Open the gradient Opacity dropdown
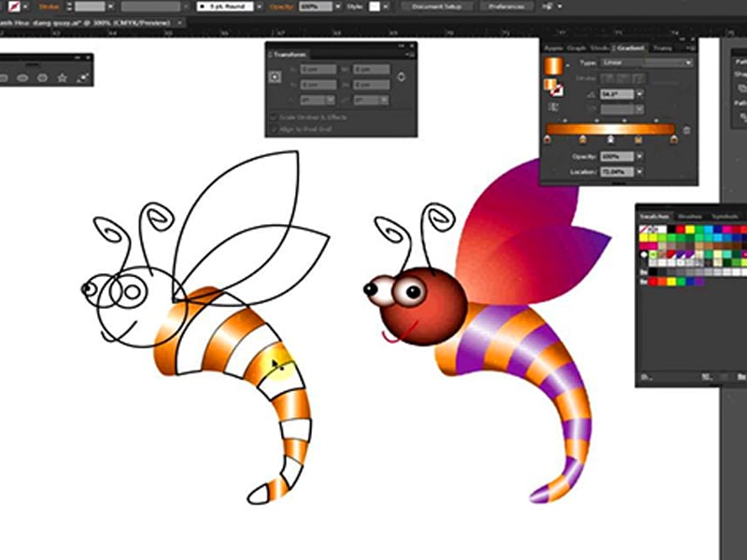Image resolution: width=747 pixels, height=560 pixels. pyautogui.click(x=639, y=156)
